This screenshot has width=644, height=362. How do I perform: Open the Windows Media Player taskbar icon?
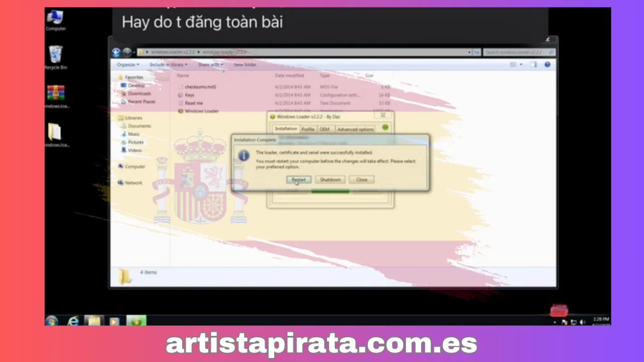tap(114, 321)
